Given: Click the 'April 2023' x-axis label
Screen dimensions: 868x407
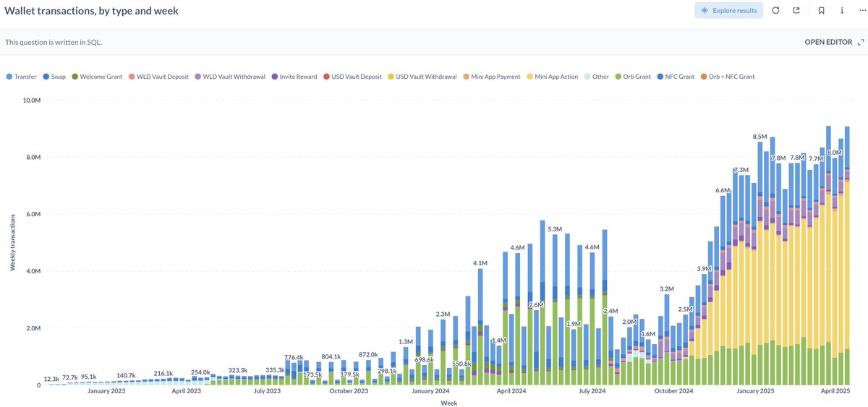Looking at the screenshot, I should [x=187, y=391].
